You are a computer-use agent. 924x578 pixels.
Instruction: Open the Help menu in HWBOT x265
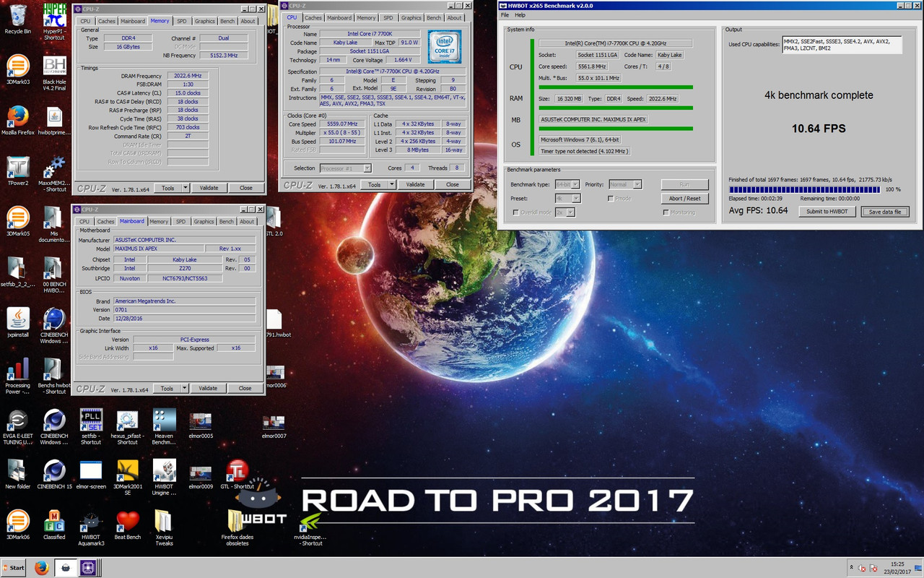click(x=520, y=15)
